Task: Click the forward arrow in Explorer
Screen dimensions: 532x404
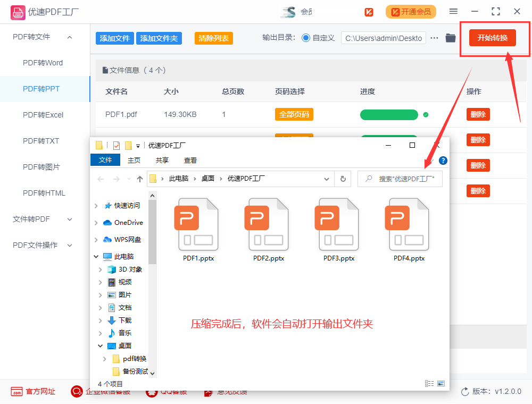Action: tap(117, 179)
